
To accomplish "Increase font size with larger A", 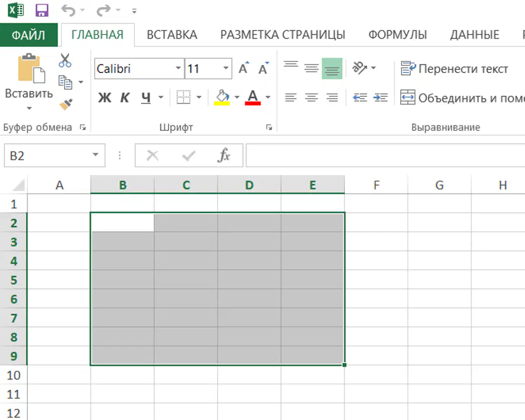I will (x=244, y=68).
